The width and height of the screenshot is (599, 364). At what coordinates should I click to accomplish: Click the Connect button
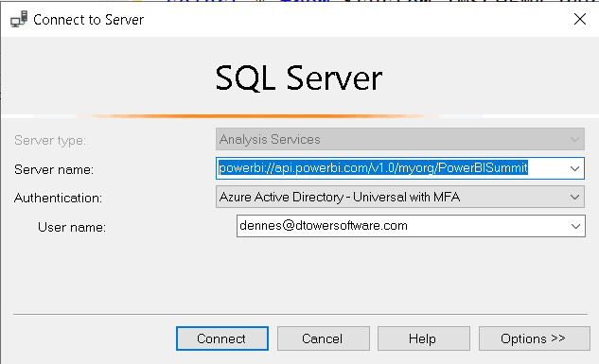pos(222,338)
